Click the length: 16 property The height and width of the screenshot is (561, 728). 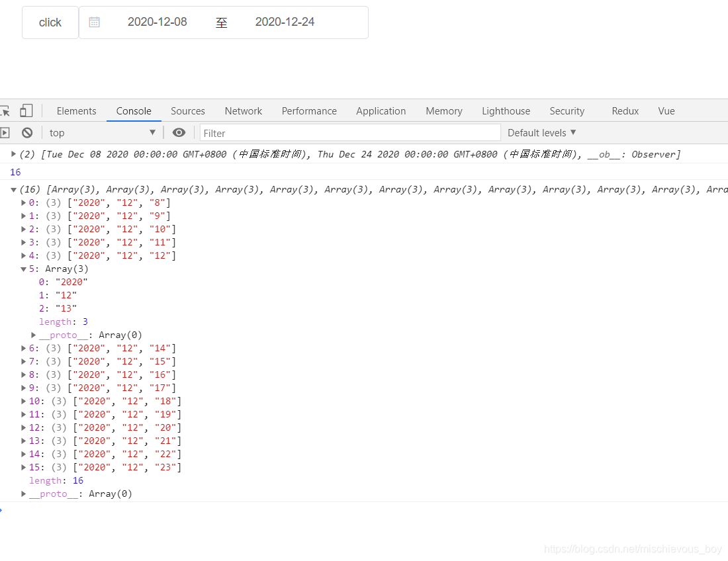click(x=56, y=481)
